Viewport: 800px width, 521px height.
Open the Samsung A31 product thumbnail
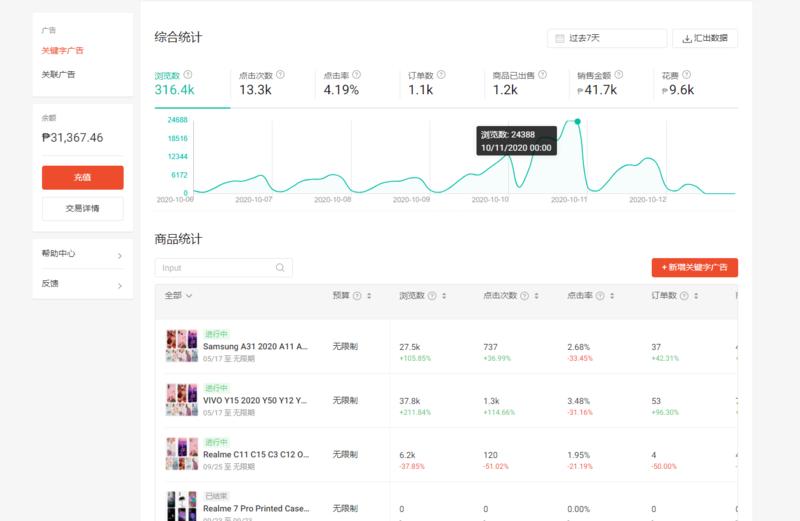(x=181, y=346)
